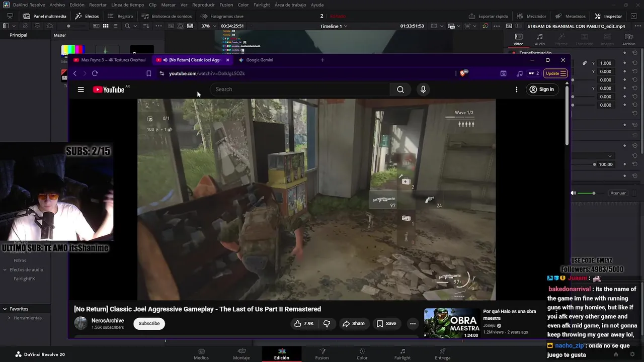Expand inspector options arrow top right
644x362 pixels.
tap(634, 16)
